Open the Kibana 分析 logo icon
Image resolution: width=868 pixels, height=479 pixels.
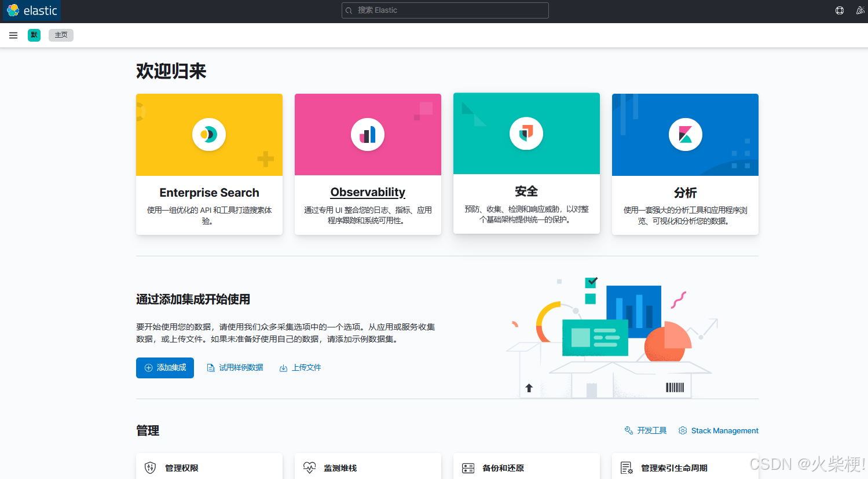pos(685,135)
